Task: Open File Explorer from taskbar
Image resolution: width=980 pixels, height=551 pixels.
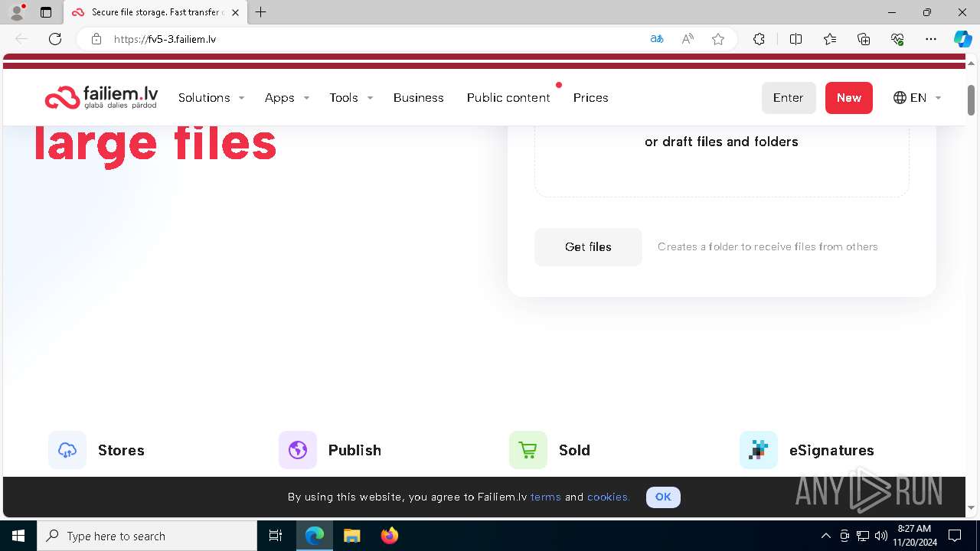Action: coord(351,536)
